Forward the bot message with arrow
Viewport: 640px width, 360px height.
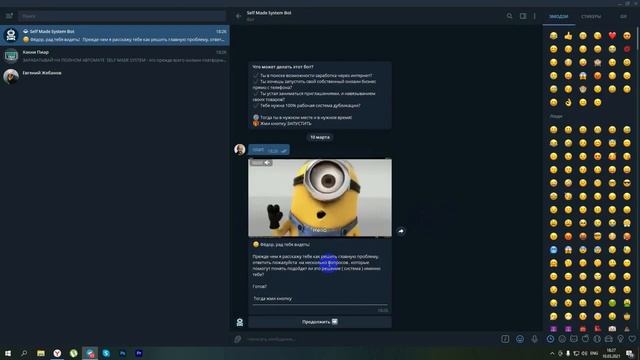click(401, 231)
